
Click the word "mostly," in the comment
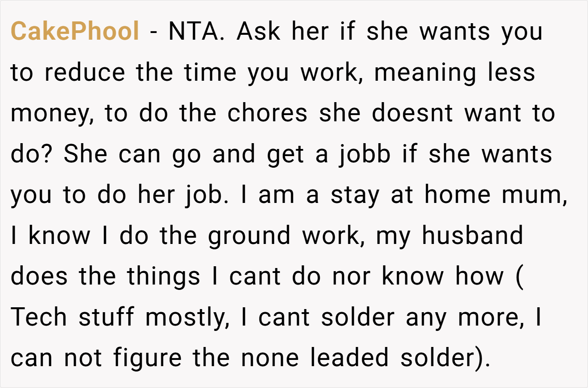tap(187, 318)
